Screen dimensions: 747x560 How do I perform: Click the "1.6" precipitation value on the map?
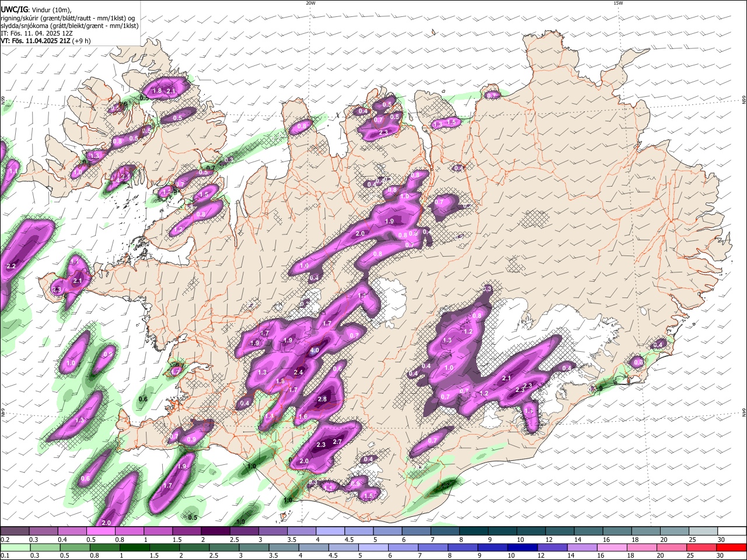click(302, 416)
